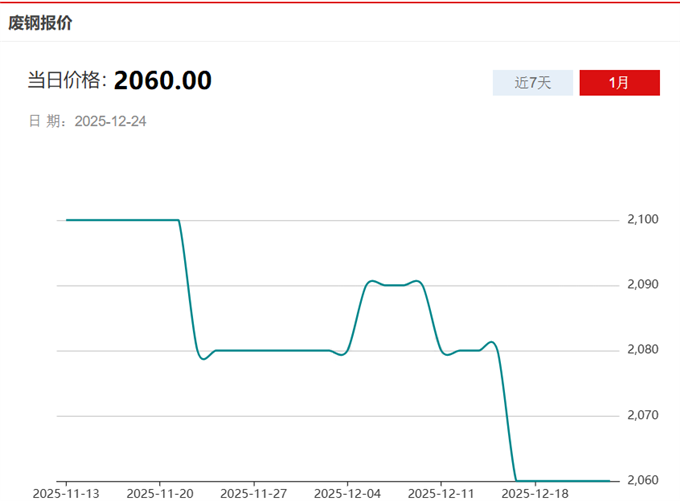Click the 2025-11-13 x-axis date label
680x501 pixels.
[66, 493]
